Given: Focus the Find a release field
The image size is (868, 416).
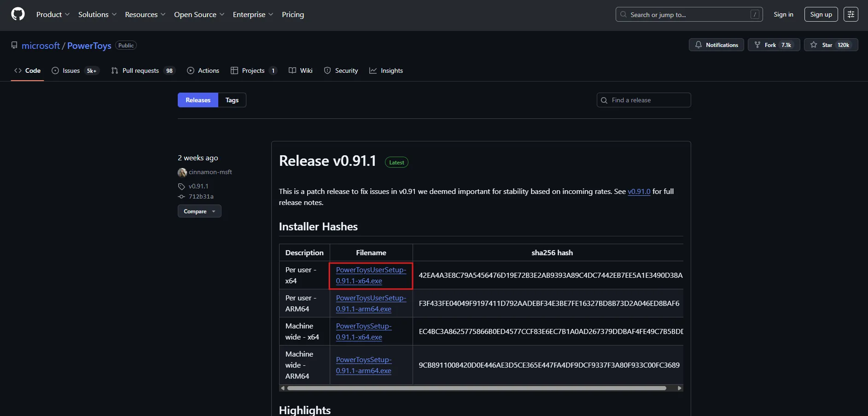Looking at the screenshot, I should pyautogui.click(x=644, y=100).
